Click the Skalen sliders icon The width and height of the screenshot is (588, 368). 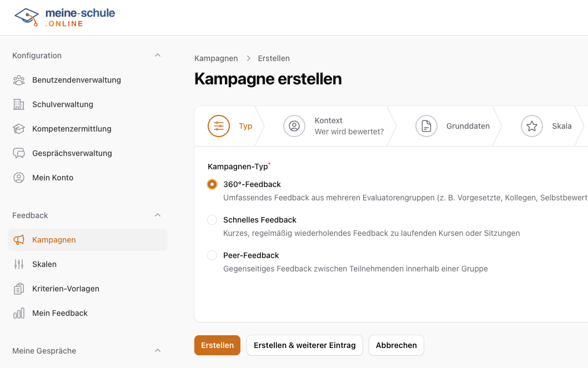coord(19,264)
